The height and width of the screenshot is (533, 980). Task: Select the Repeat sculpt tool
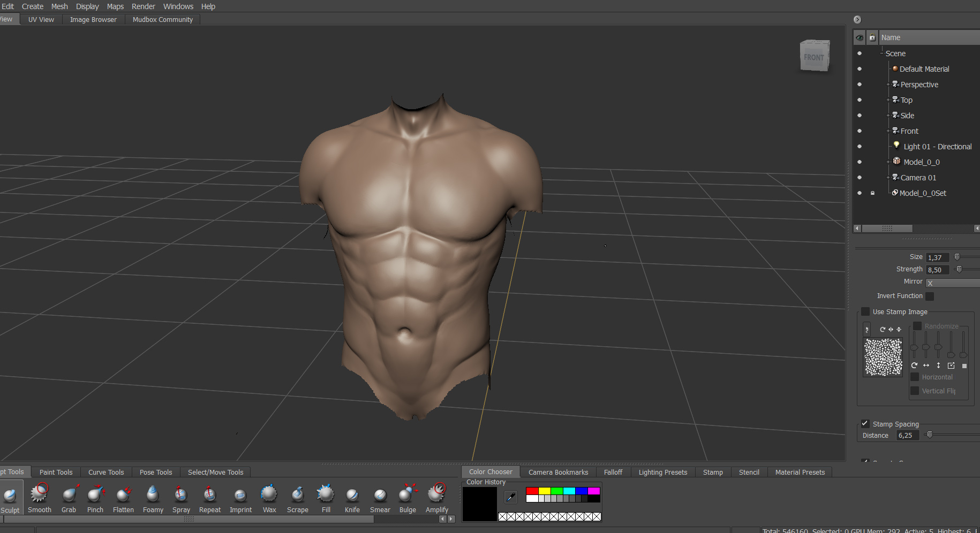click(x=210, y=498)
